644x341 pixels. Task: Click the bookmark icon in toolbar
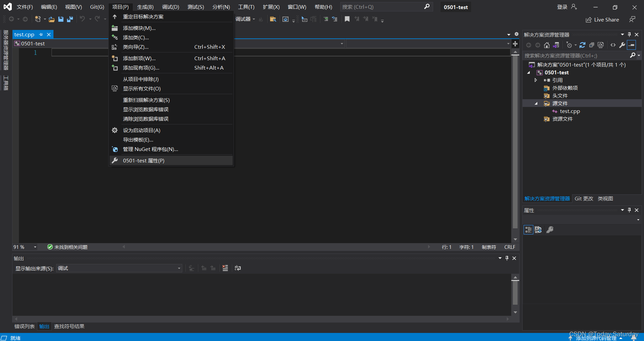(x=347, y=19)
